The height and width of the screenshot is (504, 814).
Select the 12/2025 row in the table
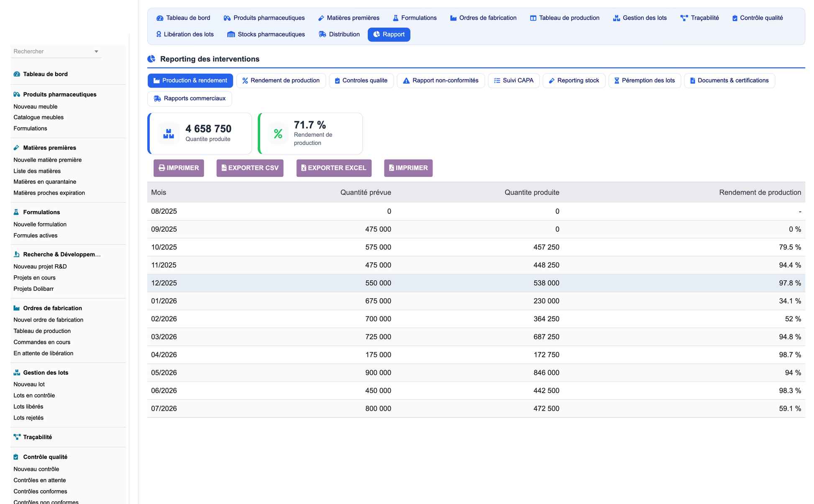tap(476, 283)
